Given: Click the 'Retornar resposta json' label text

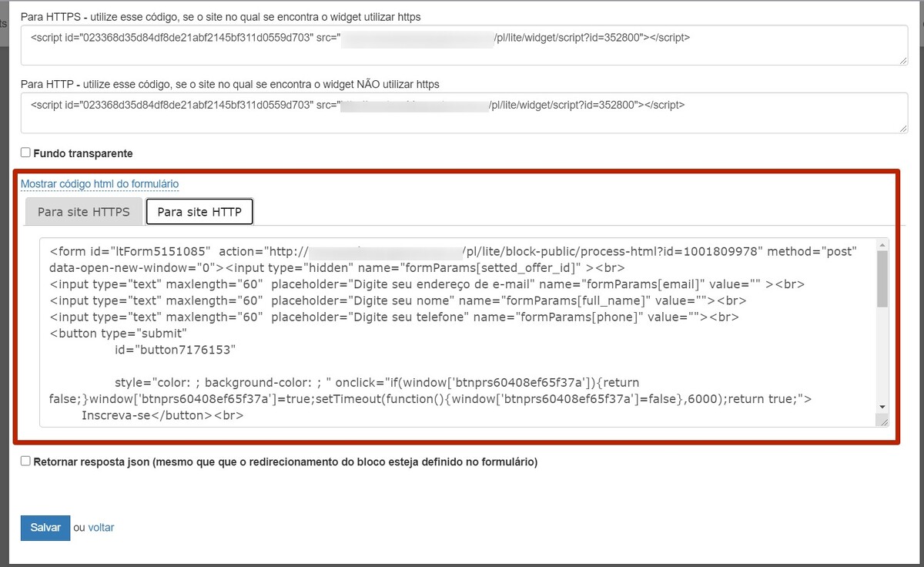Looking at the screenshot, I should 285,462.
